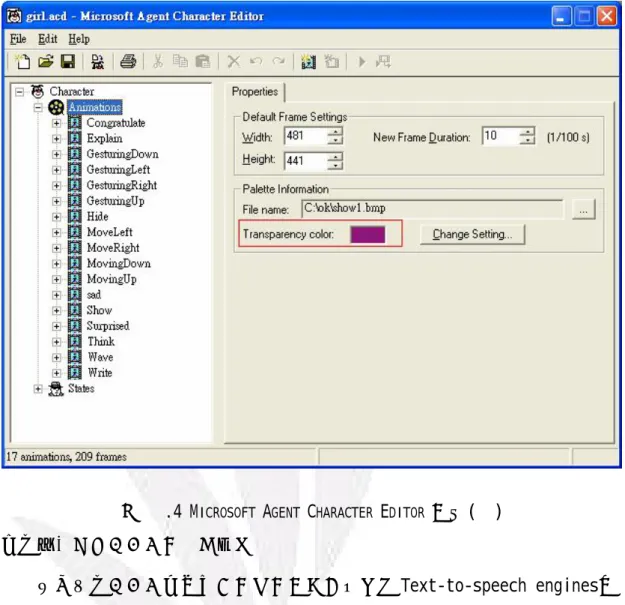The width and height of the screenshot is (625, 605).
Task: Select the MovingDown animation
Action: pos(119,263)
